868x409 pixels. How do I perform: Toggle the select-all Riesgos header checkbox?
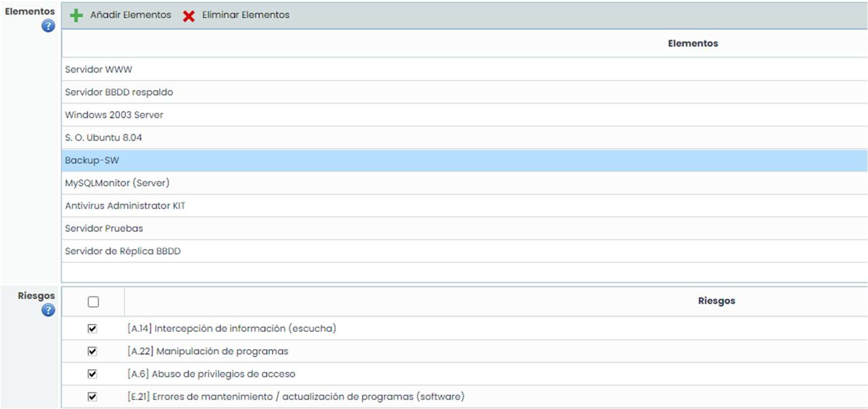click(x=93, y=302)
